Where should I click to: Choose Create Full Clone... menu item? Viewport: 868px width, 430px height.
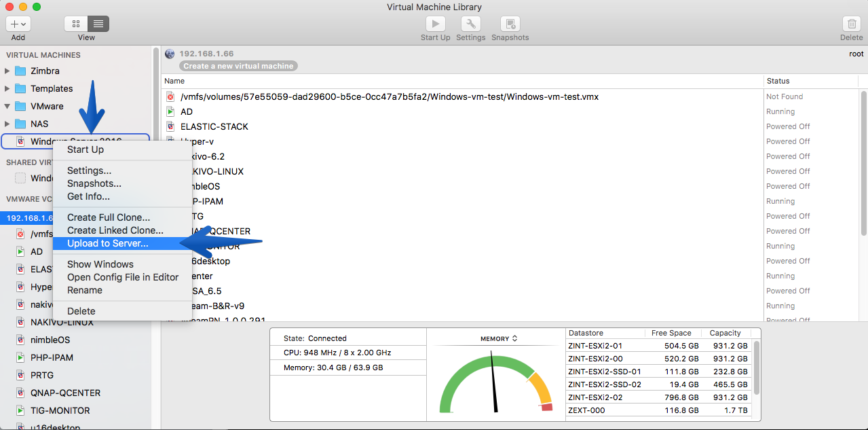[x=122, y=217]
